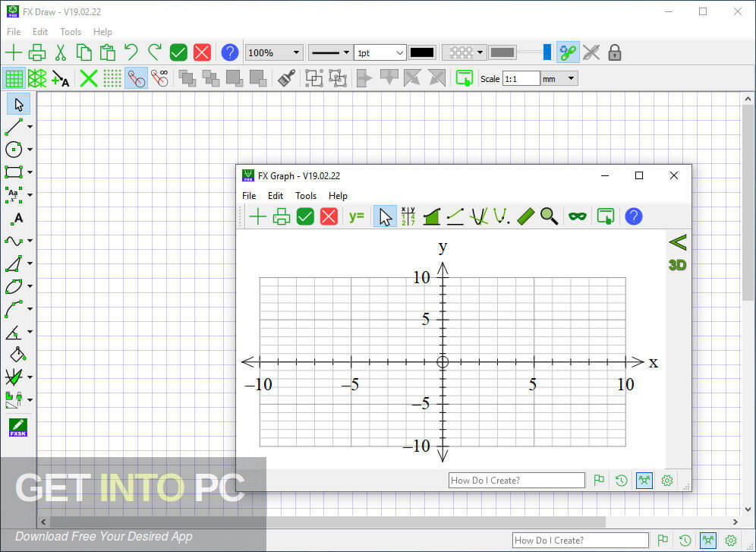Click the green checkmark button in FX Draw toolbar

click(x=178, y=52)
